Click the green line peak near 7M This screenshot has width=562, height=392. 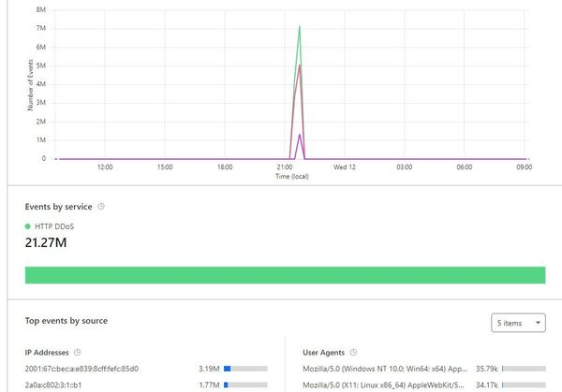click(300, 26)
